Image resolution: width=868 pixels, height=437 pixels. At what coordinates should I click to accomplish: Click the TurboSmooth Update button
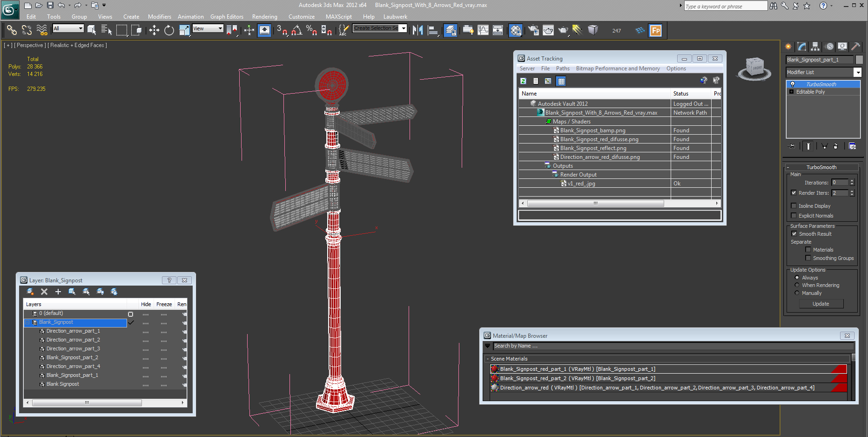[821, 304]
